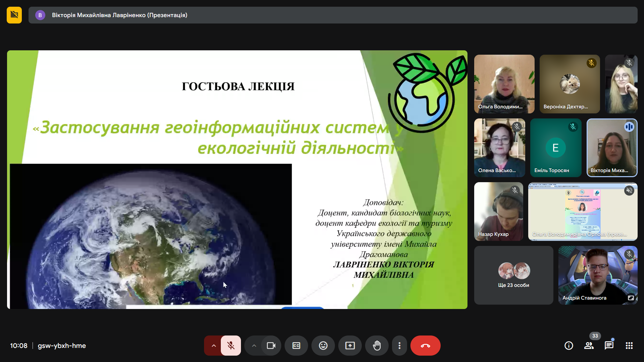The width and height of the screenshot is (644, 362).
Task: Open meeting details info
Action: [569, 346]
